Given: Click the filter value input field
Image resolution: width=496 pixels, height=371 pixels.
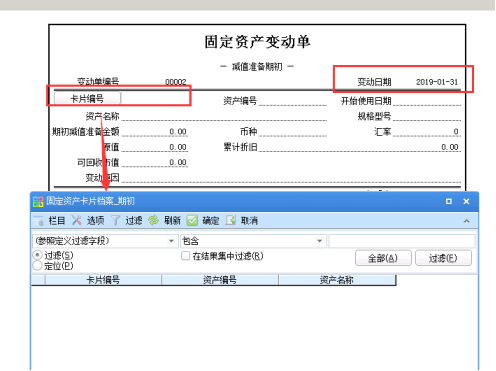Looking at the screenshot, I should click(x=402, y=241).
